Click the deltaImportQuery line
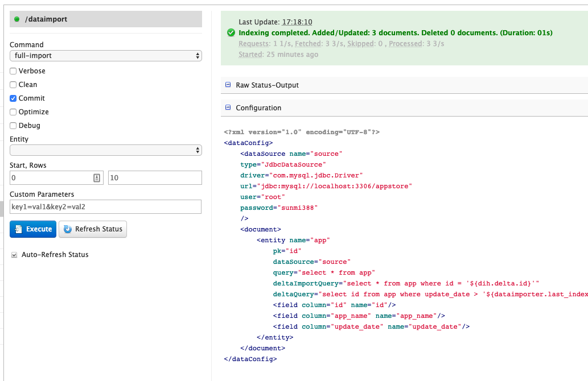Image resolution: width=588 pixels, height=381 pixels. tap(406, 284)
